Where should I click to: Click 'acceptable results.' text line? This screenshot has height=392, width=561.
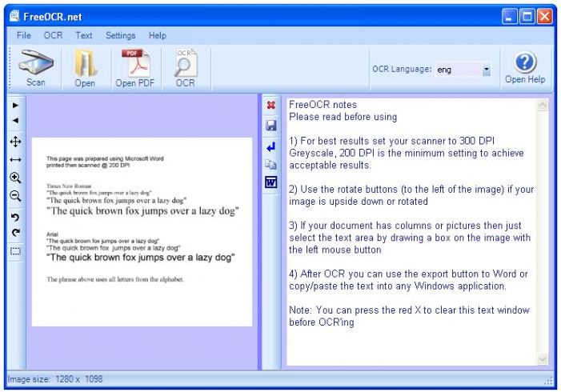[x=330, y=166]
